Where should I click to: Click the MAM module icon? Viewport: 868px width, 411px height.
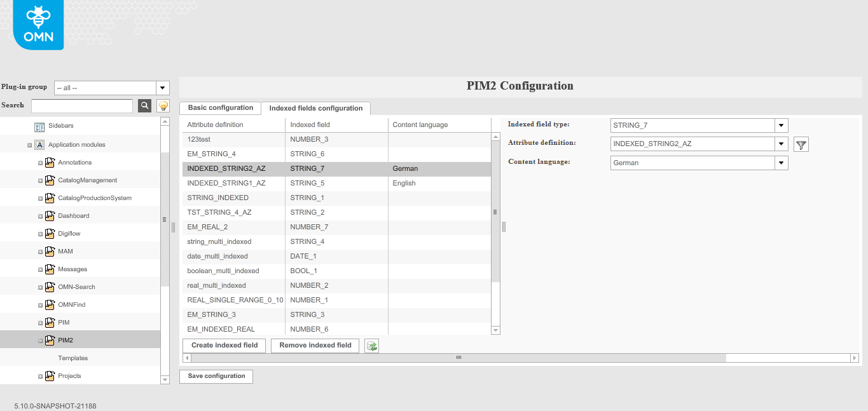[x=50, y=251]
